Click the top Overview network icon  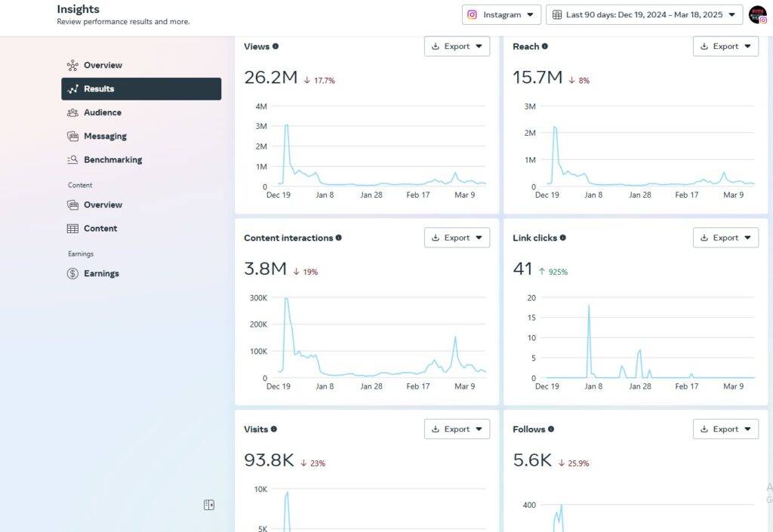[72, 65]
